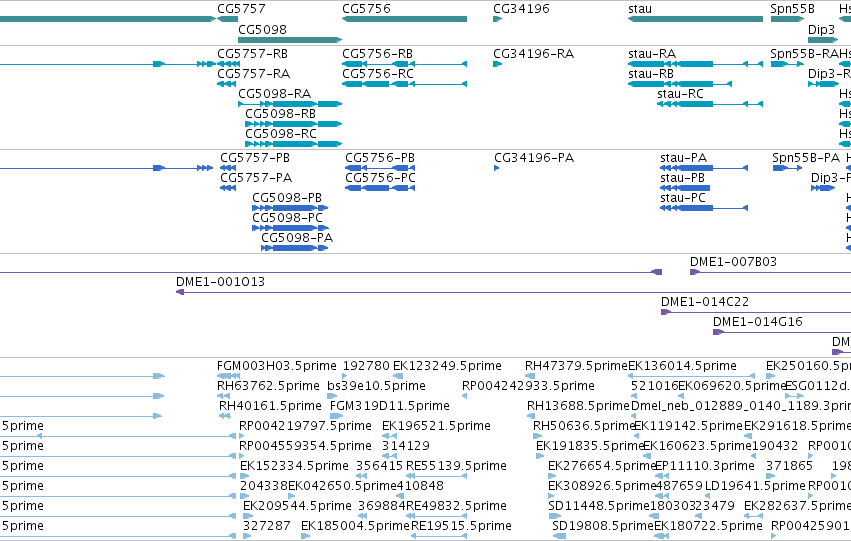This screenshot has height=541, width=851.
Task: Click the EK196521.5prime EST label
Action: pyautogui.click(x=436, y=427)
